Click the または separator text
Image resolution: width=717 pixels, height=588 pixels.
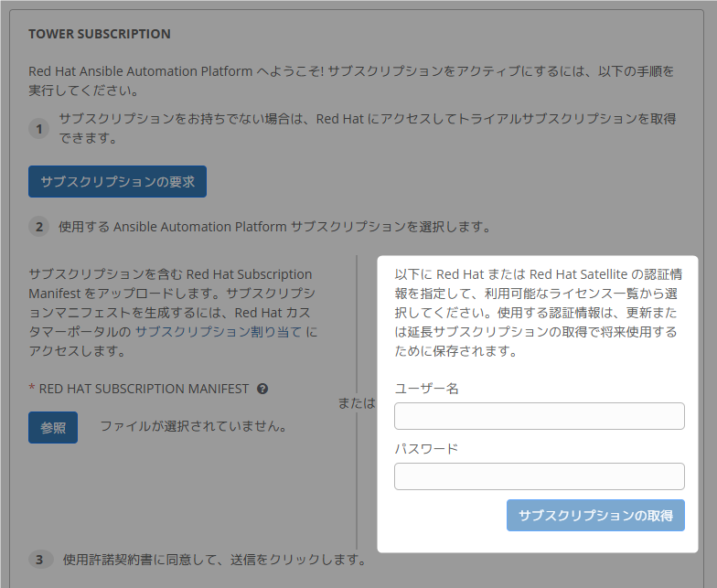357,402
